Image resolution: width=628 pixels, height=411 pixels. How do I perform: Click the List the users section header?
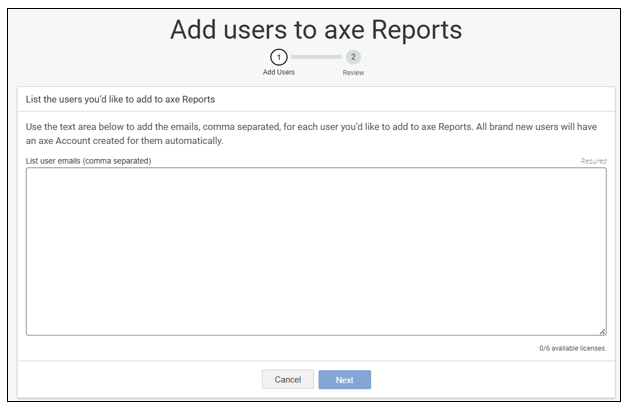[x=119, y=100]
